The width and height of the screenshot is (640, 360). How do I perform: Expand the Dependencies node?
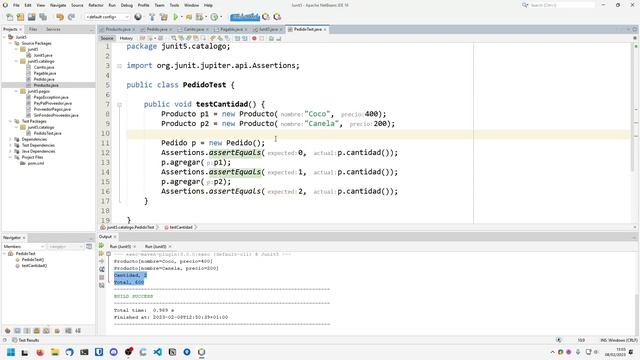click(11, 139)
